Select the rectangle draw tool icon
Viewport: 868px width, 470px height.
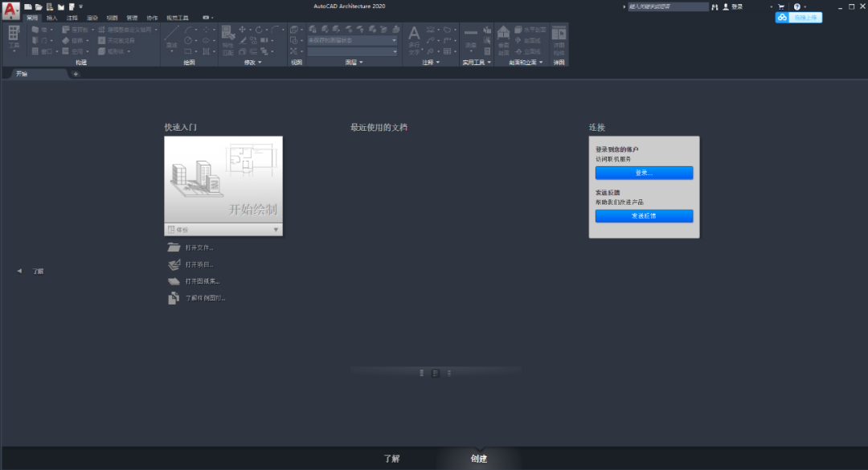(x=188, y=51)
